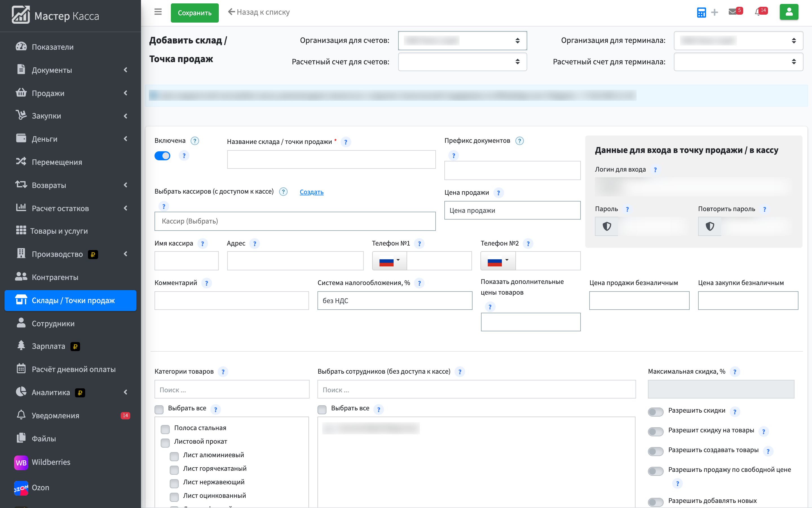The width and height of the screenshot is (812, 508).
Task: Open the Кассир (Выбрать) selector
Action: [295, 221]
